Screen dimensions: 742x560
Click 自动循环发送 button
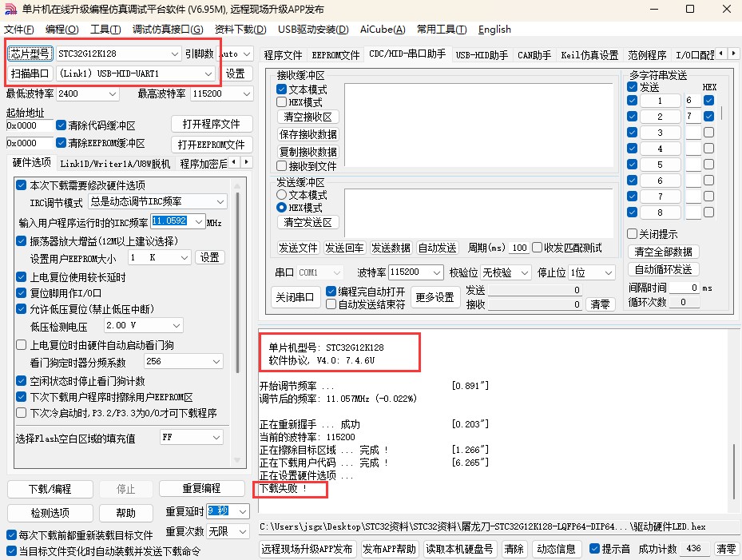[663, 269]
